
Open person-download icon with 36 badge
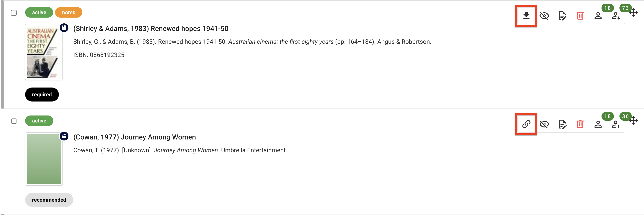tap(616, 124)
